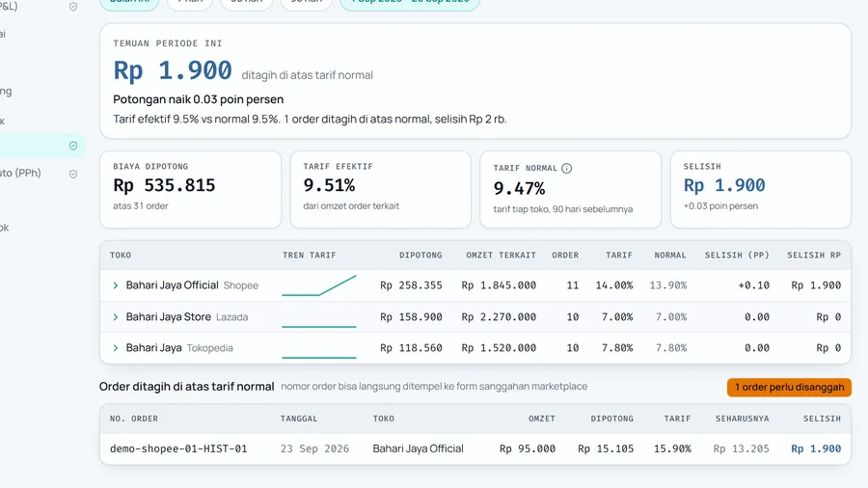Click shield icon beside (P&L) sidebar item
The image size is (868, 488).
pyautogui.click(x=73, y=7)
